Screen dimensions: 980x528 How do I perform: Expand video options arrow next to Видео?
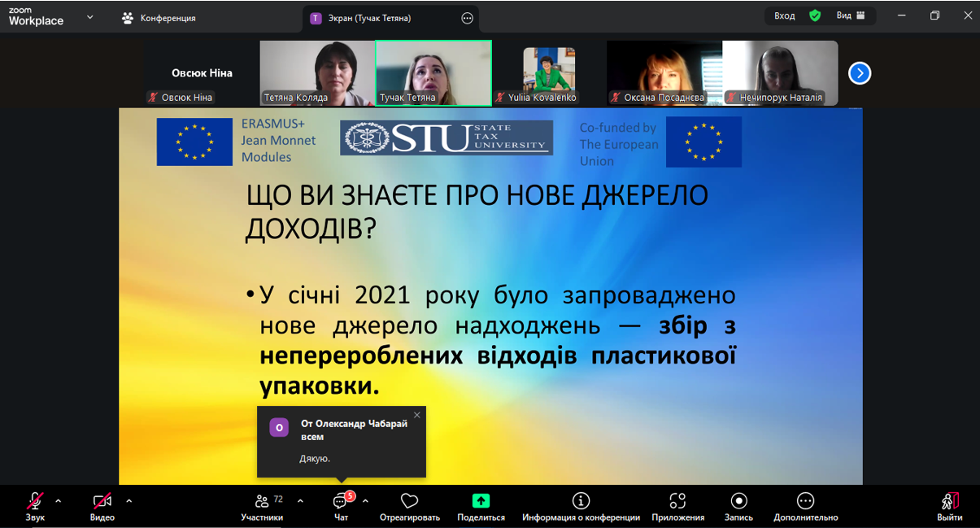tap(128, 501)
